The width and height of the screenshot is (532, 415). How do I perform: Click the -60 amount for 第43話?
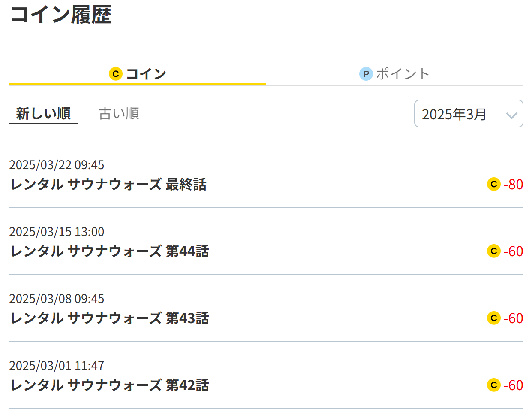click(514, 318)
